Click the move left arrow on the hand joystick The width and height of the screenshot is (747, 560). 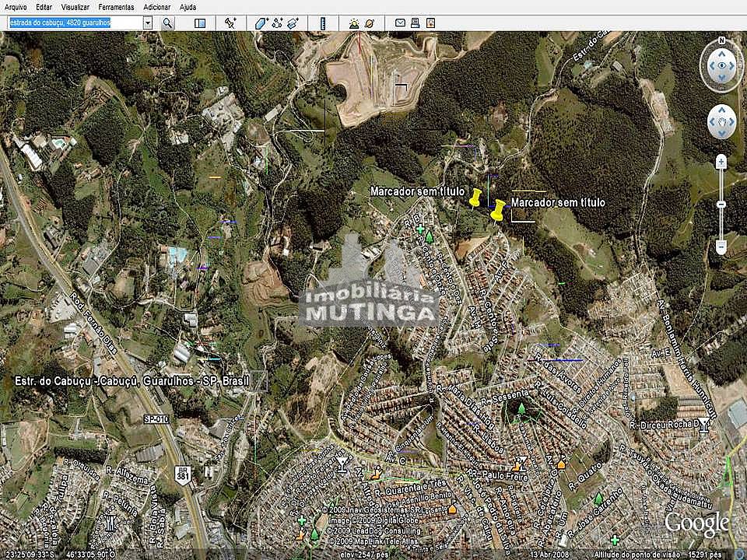point(711,122)
